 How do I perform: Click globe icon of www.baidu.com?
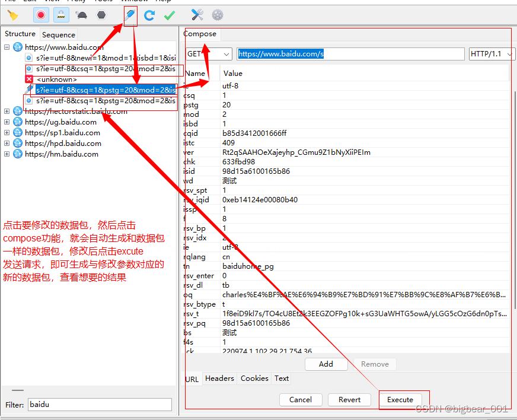(17, 47)
